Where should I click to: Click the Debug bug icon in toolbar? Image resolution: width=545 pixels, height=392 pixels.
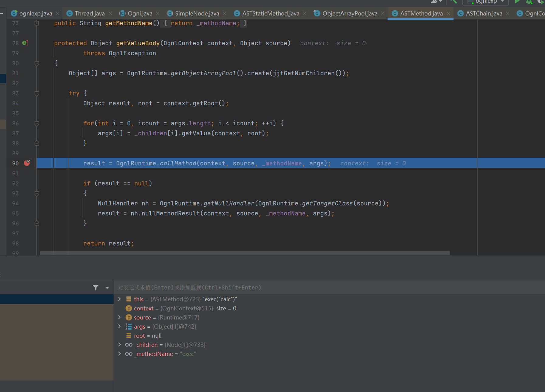529,2
